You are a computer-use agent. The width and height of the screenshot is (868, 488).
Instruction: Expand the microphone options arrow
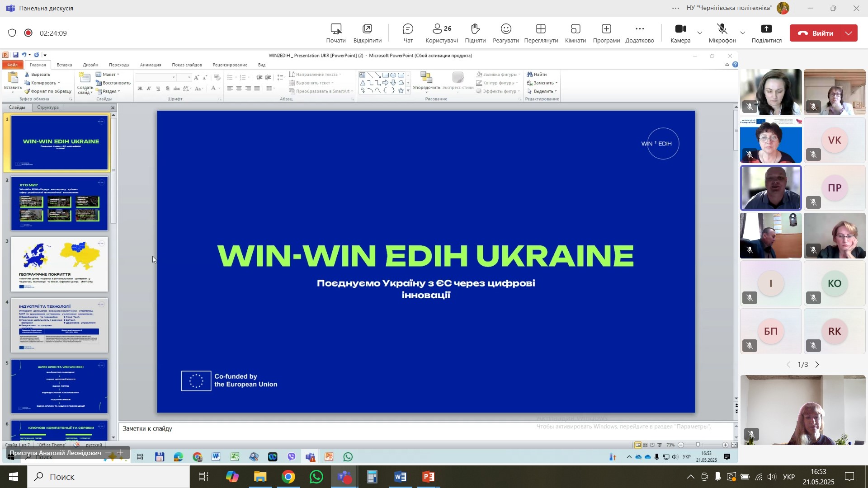click(742, 33)
